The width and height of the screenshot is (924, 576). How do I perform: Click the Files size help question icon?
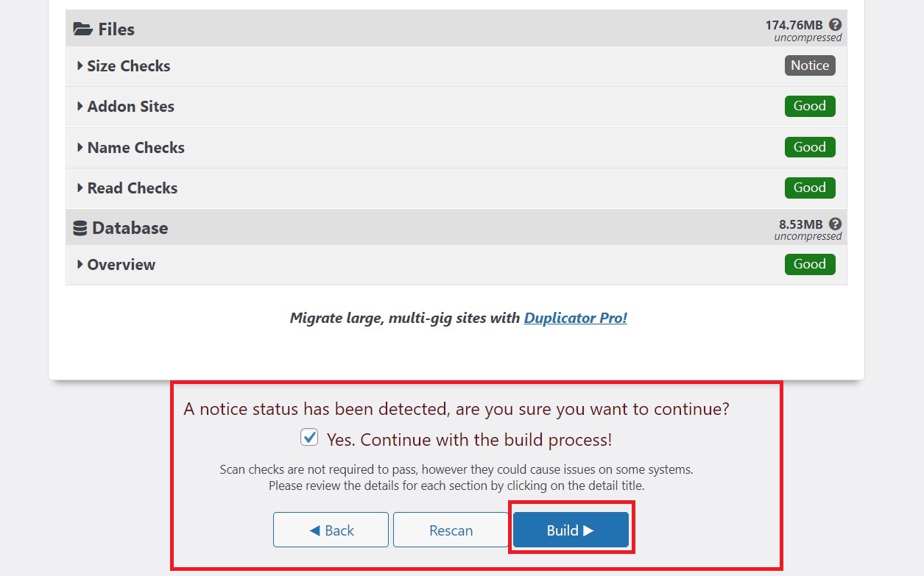pos(835,24)
